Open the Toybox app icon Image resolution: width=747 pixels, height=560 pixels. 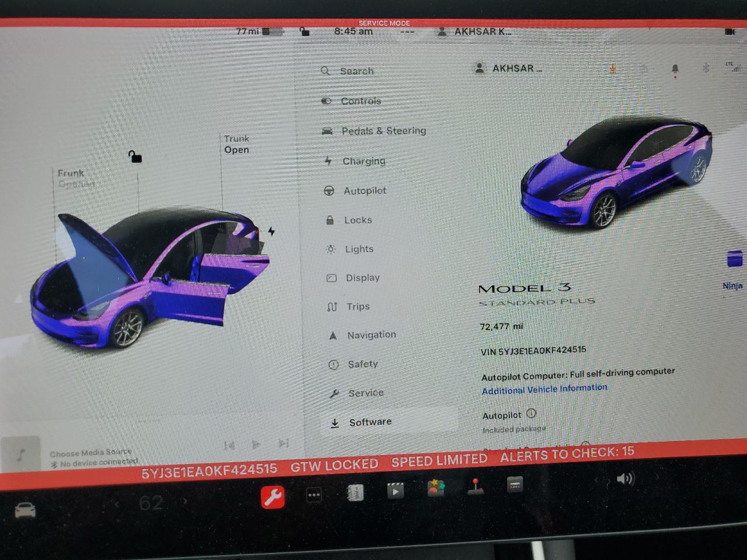point(435,488)
